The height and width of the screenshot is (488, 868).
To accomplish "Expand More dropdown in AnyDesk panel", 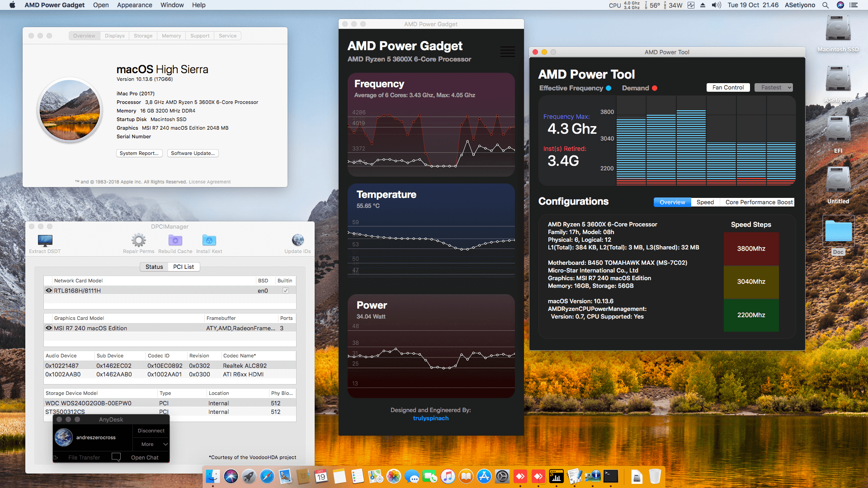I will tap(154, 444).
